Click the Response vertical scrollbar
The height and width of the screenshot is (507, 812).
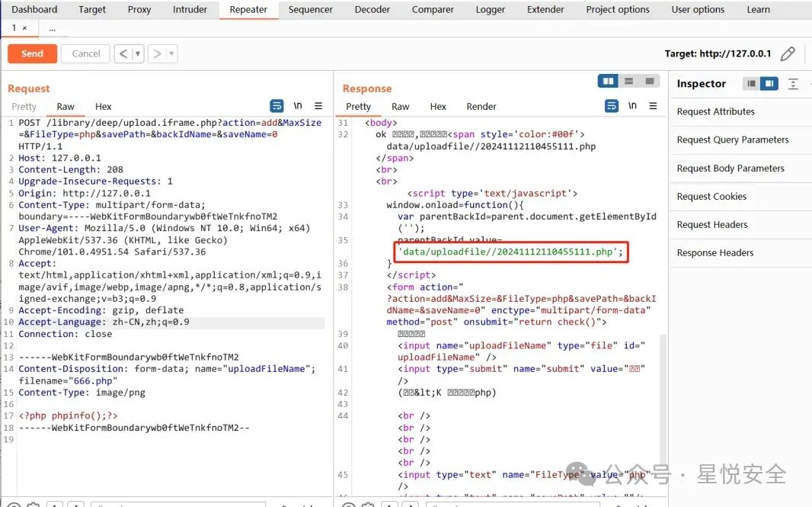663,400
